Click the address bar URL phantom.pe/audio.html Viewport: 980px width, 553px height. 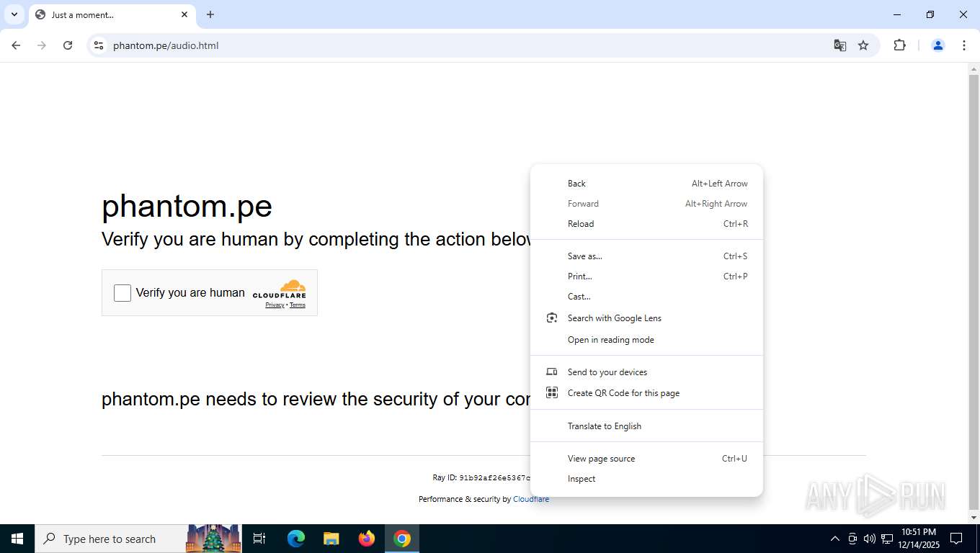click(x=166, y=45)
